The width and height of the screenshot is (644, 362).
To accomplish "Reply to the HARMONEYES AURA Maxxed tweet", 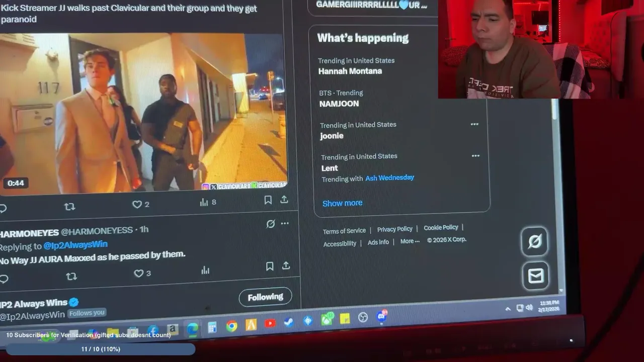I will click(3, 279).
